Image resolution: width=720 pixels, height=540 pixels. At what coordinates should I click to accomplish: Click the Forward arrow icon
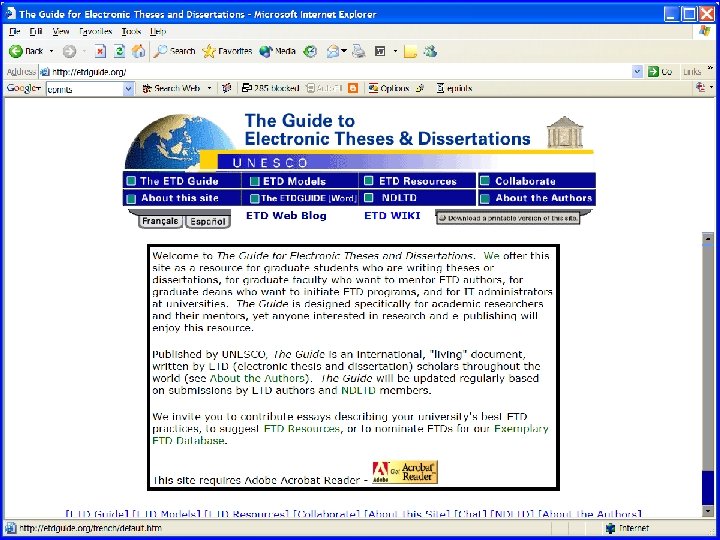point(69,51)
